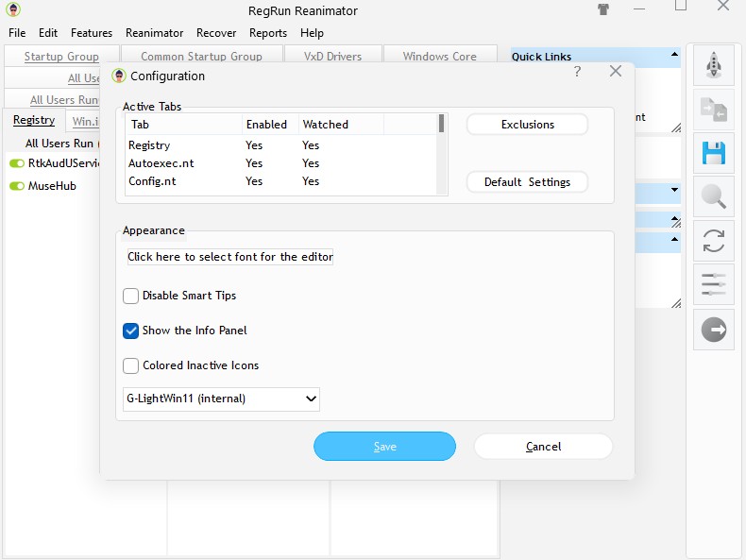The image size is (746, 560).
Task: Open the G-LightWin11 skin dropdown
Action: pyautogui.click(x=221, y=399)
